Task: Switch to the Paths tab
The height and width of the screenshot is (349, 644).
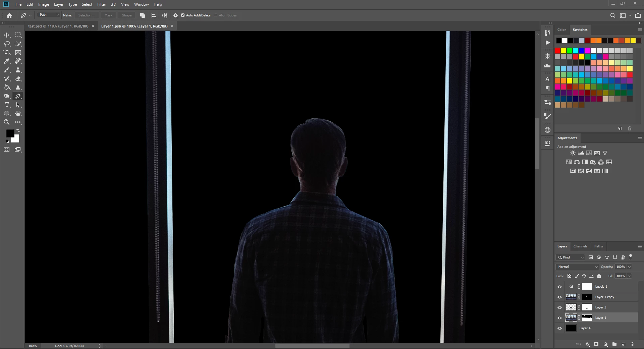Action: coord(598,246)
